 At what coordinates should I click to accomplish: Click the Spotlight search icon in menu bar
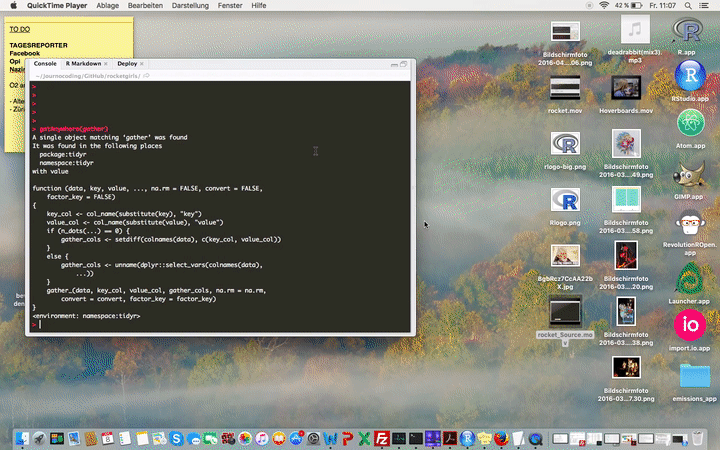click(x=686, y=6)
